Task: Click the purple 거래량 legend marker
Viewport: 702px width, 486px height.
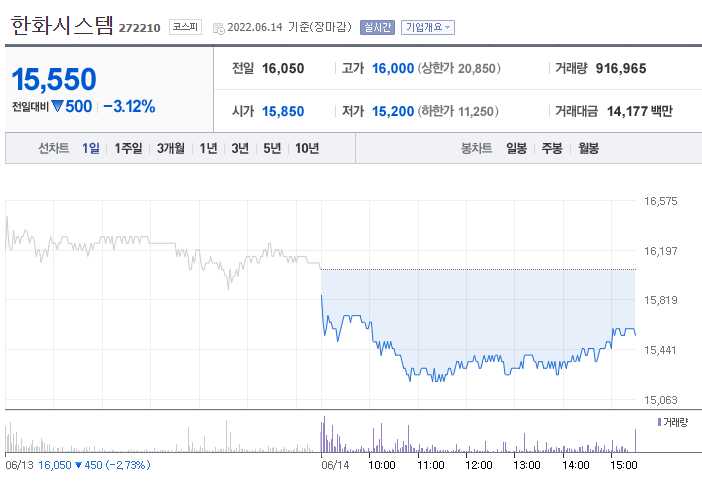Action: click(x=659, y=422)
